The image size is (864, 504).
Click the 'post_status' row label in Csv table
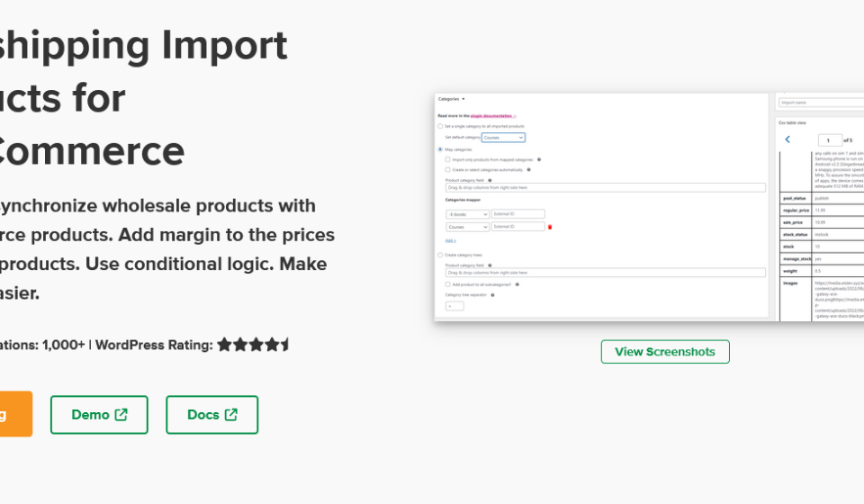click(x=796, y=198)
